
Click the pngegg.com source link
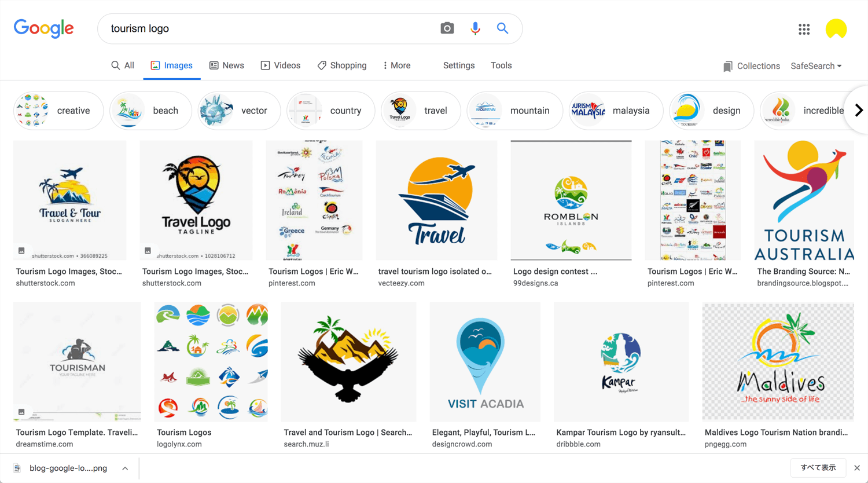tap(726, 444)
